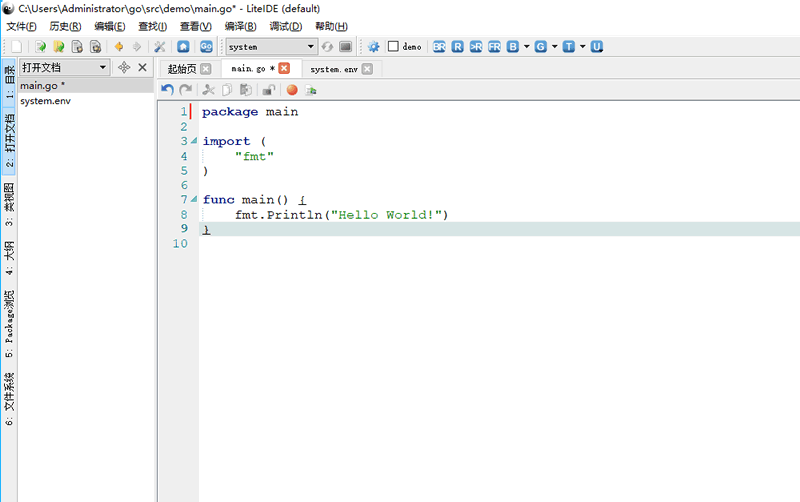
Task: Open the B build dropdown arrow
Action: coord(527,47)
